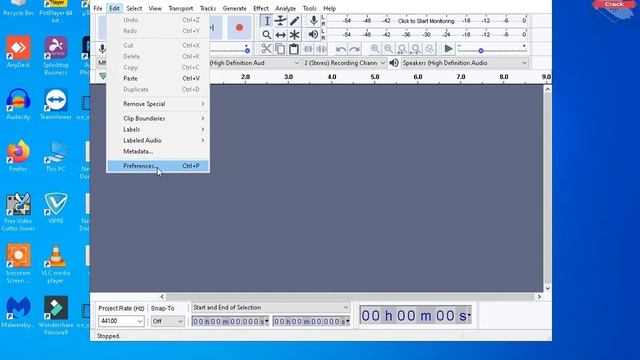The image size is (640, 360).
Task: Click the Zoom In icon
Action: point(374,49)
